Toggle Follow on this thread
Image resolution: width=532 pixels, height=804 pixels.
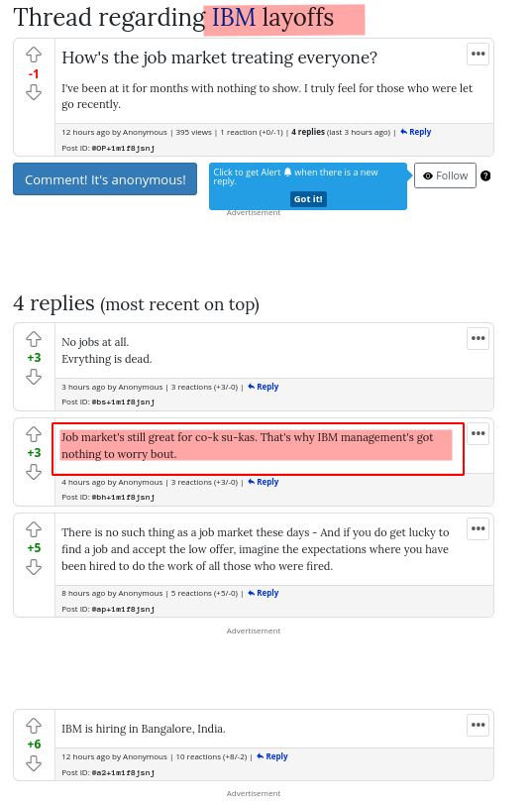445,175
